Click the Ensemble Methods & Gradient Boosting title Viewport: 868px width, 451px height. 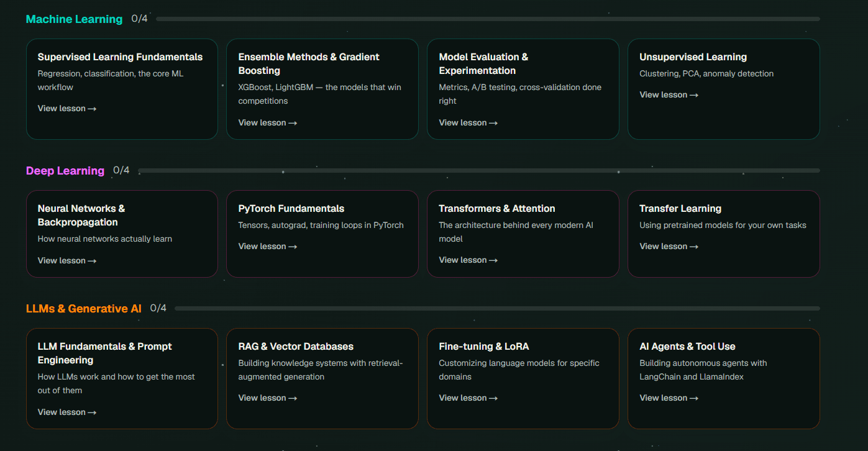coord(309,64)
